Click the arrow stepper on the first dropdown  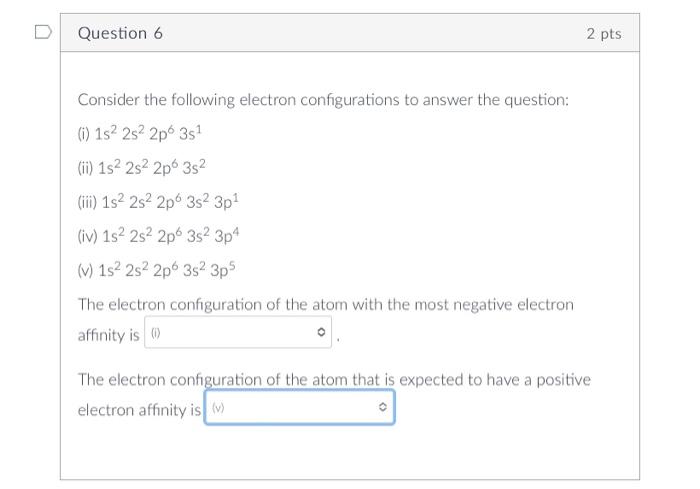[x=321, y=333]
